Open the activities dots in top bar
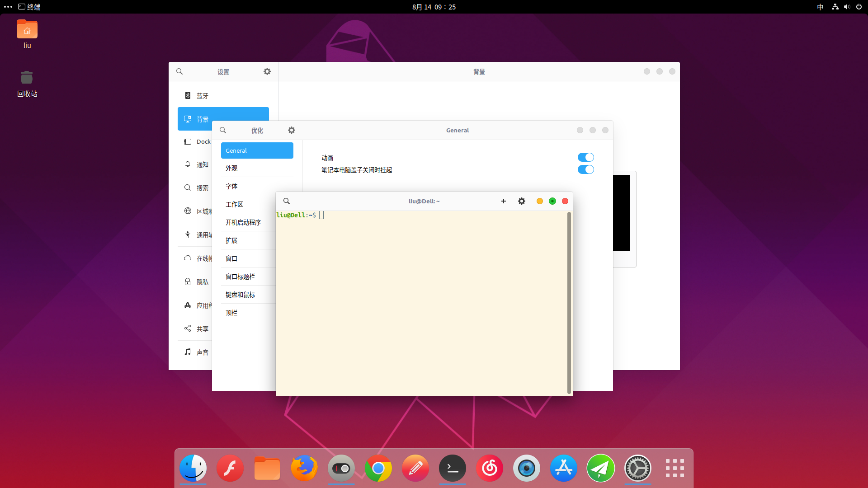The width and height of the screenshot is (868, 488). 8,7
